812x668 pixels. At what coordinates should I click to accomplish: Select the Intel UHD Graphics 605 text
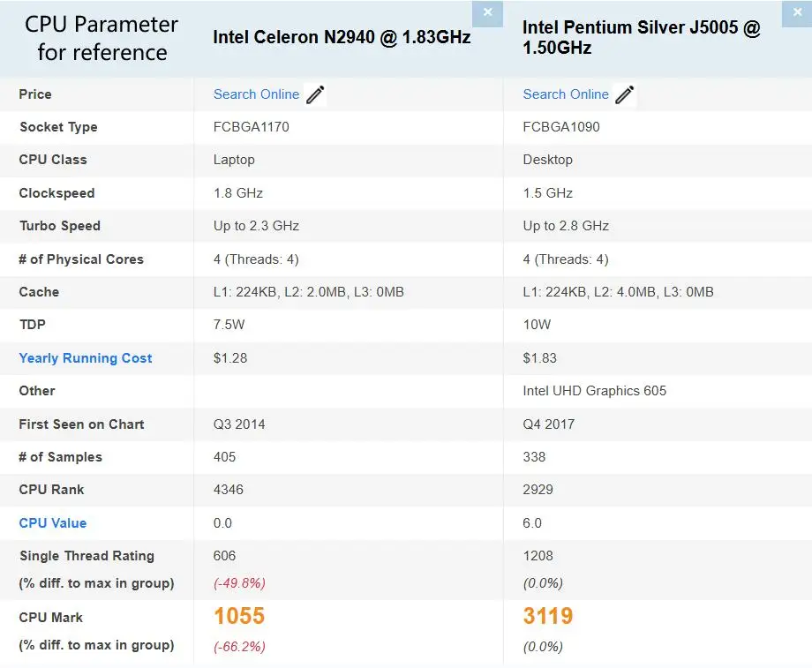point(595,391)
